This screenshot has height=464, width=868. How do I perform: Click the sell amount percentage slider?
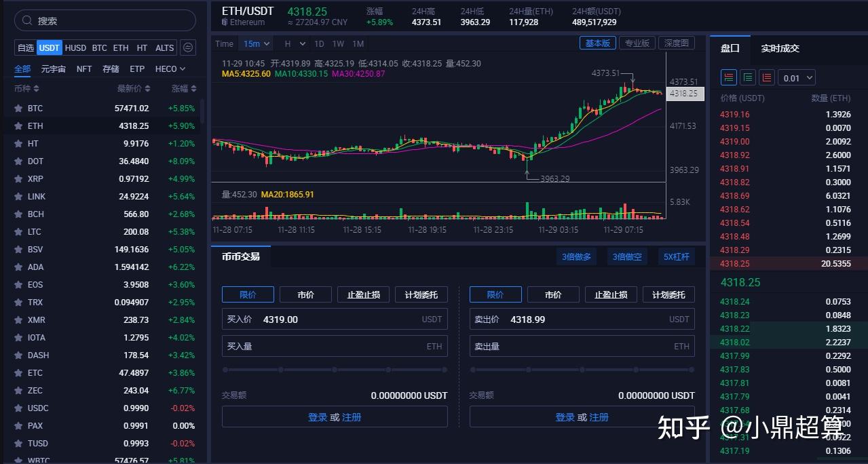tap(582, 370)
